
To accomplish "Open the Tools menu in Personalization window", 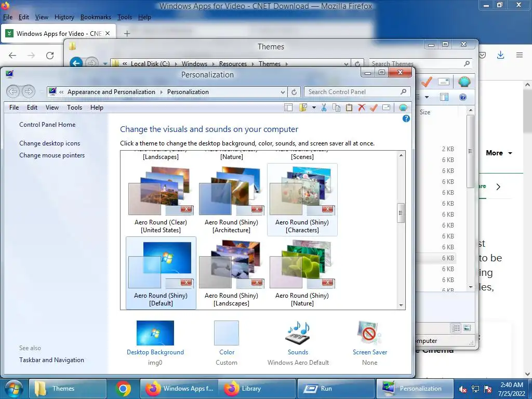I will point(74,108).
